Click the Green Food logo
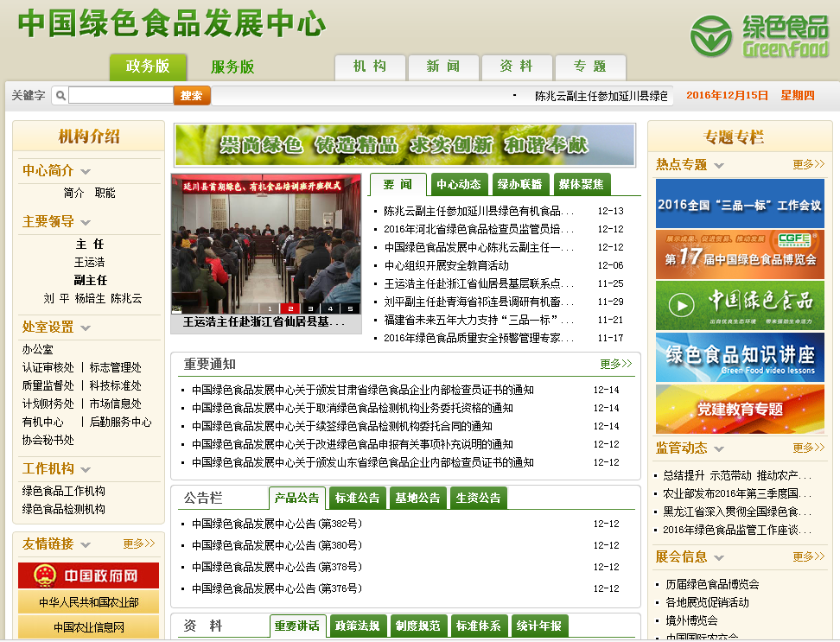 coord(760,35)
